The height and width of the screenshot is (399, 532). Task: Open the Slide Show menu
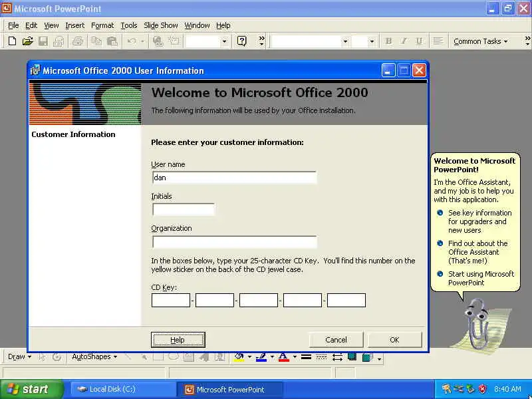(x=160, y=25)
